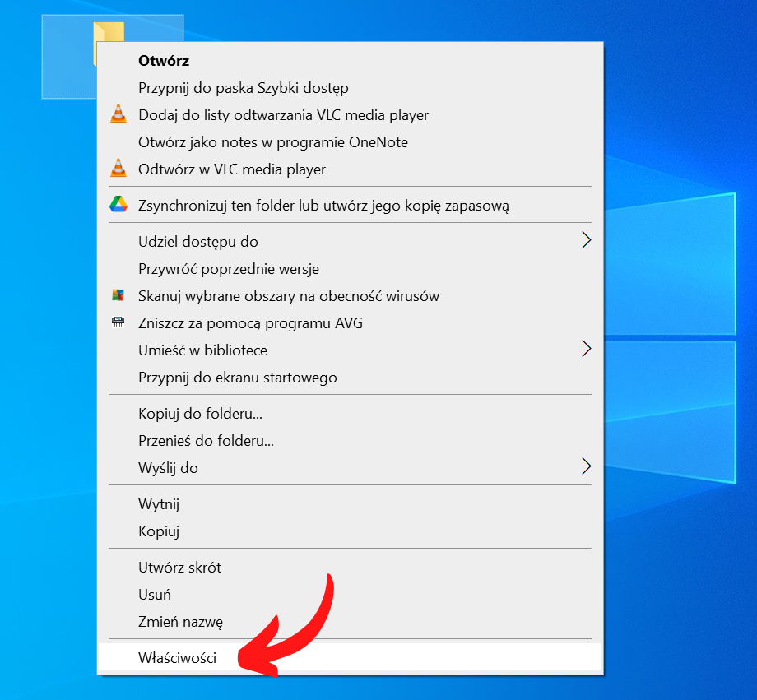The height and width of the screenshot is (700, 757).
Task: Choose Zmień nazwę to rename
Action: (x=351, y=622)
